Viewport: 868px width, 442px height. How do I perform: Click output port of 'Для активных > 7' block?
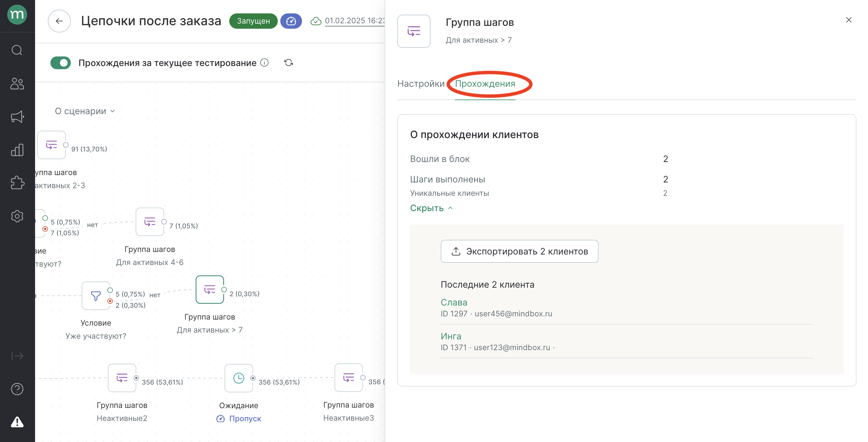224,290
